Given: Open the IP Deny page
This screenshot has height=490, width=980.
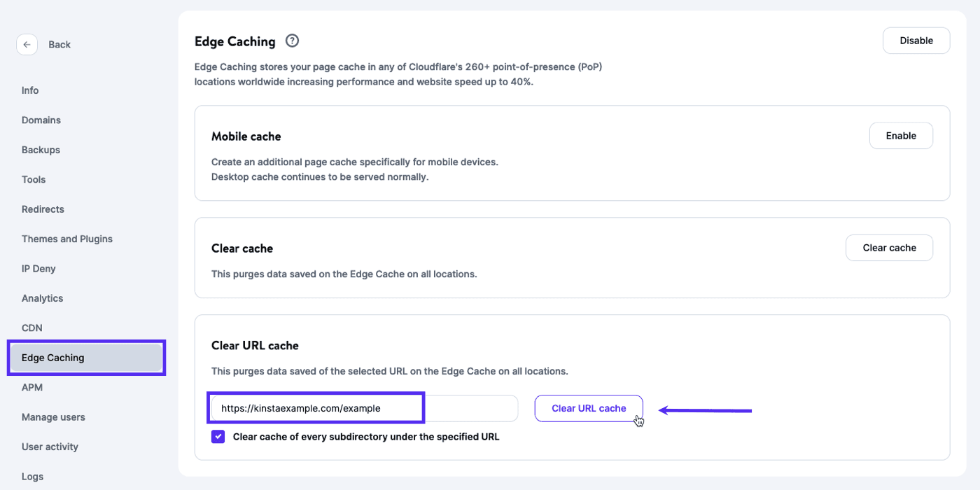Looking at the screenshot, I should click(38, 268).
